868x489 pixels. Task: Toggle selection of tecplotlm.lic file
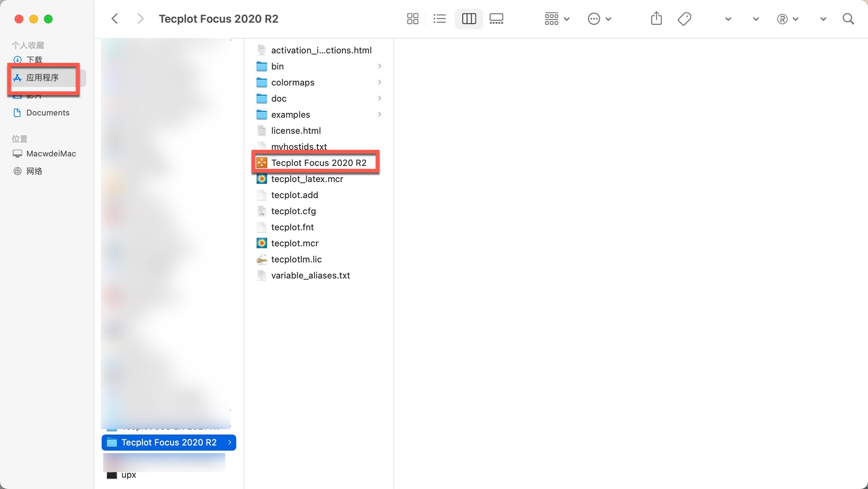tap(297, 259)
